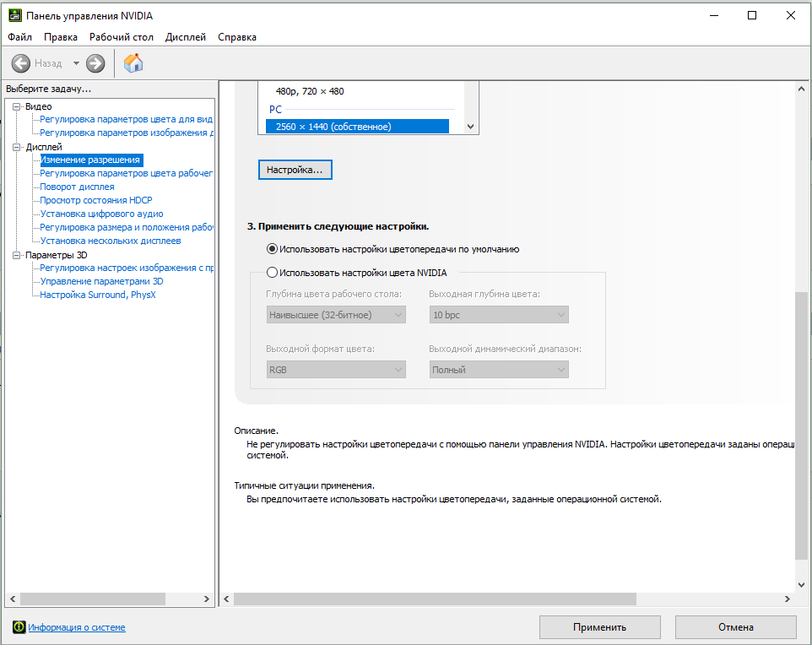
Task: Click the Применить button
Action: 599,627
